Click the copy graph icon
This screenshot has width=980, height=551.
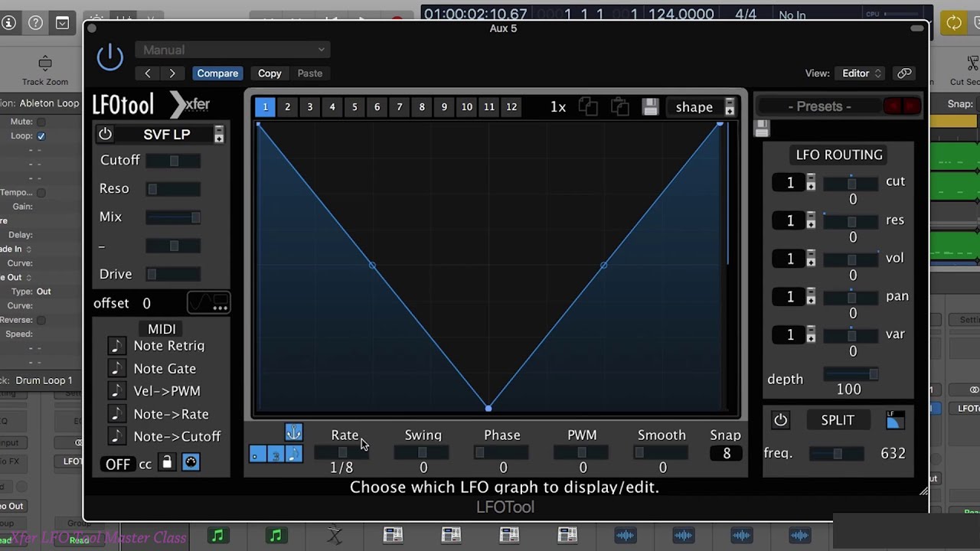pyautogui.click(x=588, y=107)
